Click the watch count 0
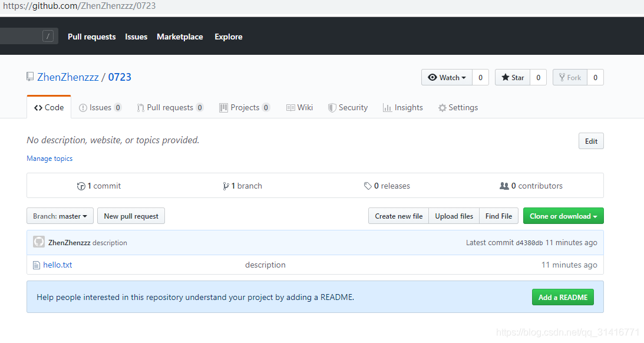The height and width of the screenshot is (343, 644). point(481,77)
